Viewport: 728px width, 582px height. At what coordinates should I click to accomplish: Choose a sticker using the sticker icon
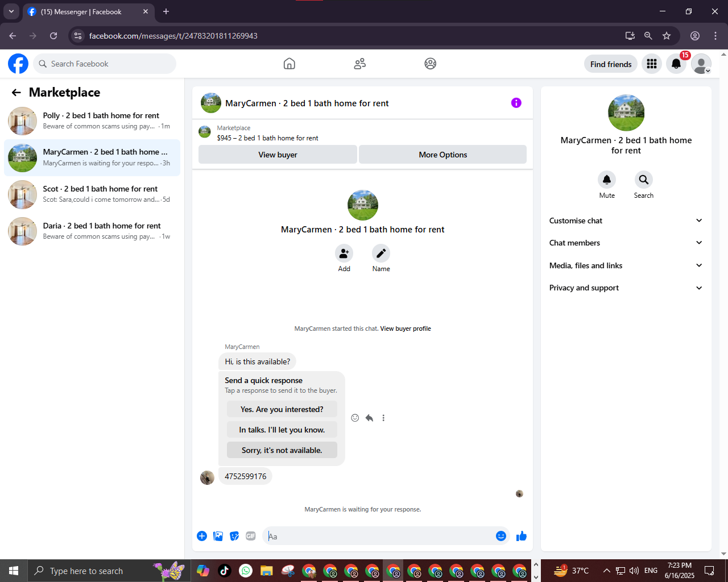[234, 536]
